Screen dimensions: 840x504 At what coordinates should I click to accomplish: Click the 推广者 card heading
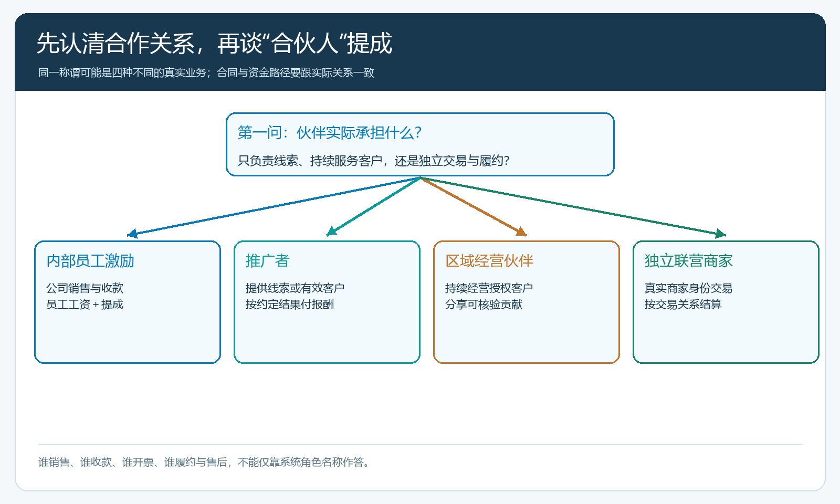click(x=268, y=261)
